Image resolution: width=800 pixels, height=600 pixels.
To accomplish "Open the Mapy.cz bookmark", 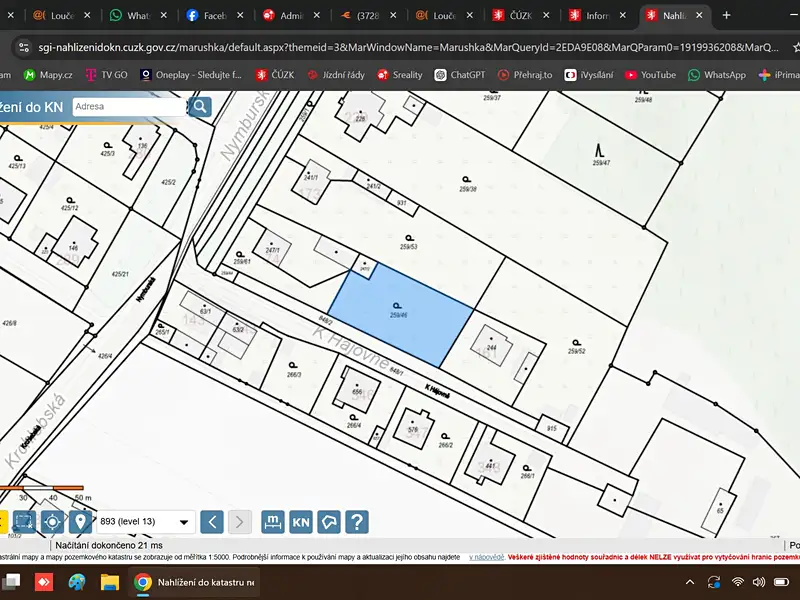I will click(48, 75).
